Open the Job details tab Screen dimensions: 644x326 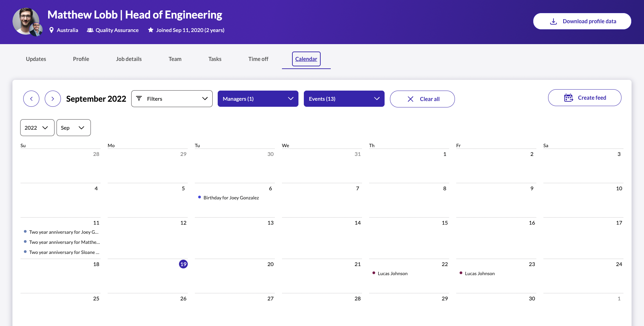(x=129, y=59)
